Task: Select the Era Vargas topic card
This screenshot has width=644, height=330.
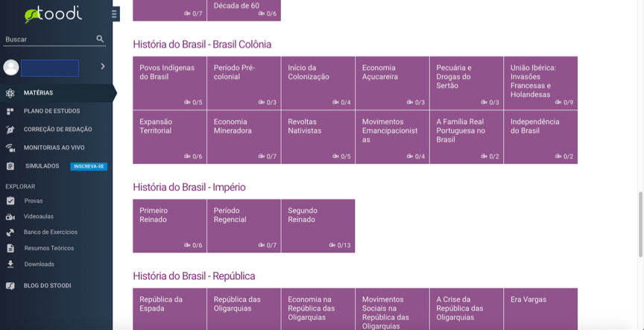Action: pyautogui.click(x=540, y=308)
